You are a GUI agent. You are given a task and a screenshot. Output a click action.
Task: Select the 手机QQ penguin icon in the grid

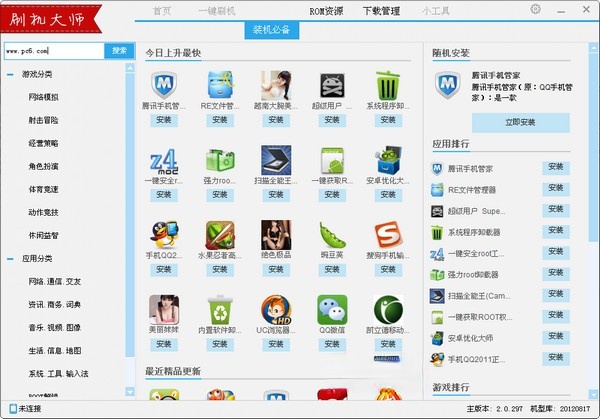click(164, 235)
